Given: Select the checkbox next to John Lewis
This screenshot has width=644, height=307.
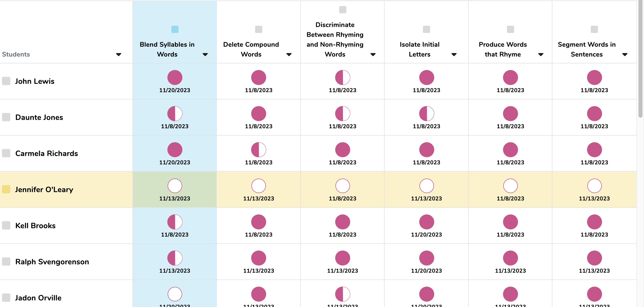Looking at the screenshot, I should [x=6, y=81].
